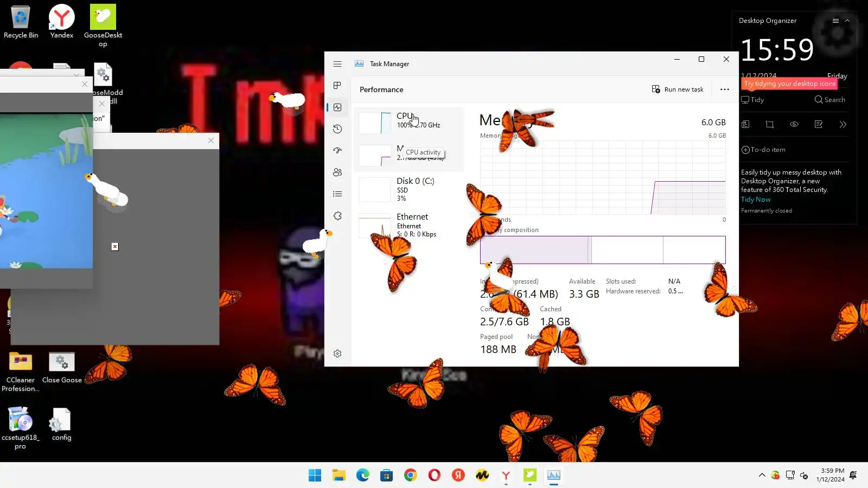
Task: Select the GooseDesktop desktop icon
Action: click(x=103, y=26)
